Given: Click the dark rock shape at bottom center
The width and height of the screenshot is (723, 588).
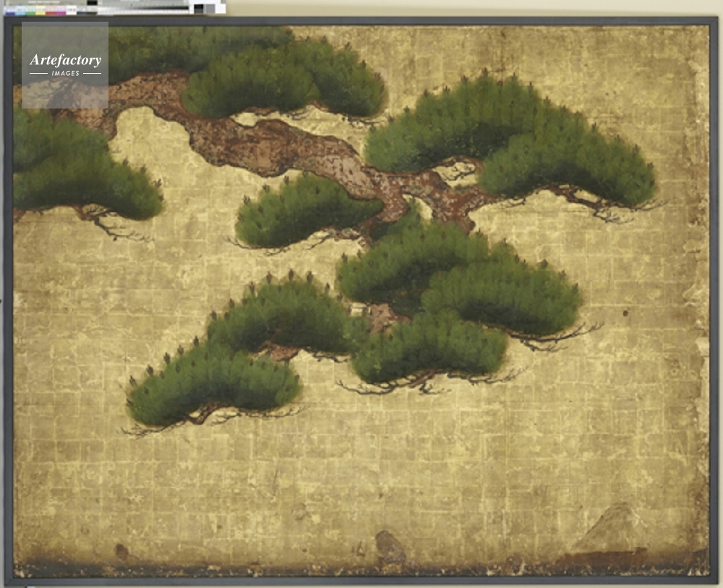Looking at the screenshot, I should (390, 546).
